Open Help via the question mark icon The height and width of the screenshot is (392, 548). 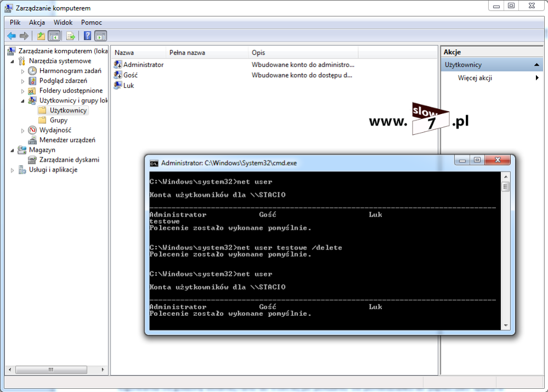coord(87,36)
